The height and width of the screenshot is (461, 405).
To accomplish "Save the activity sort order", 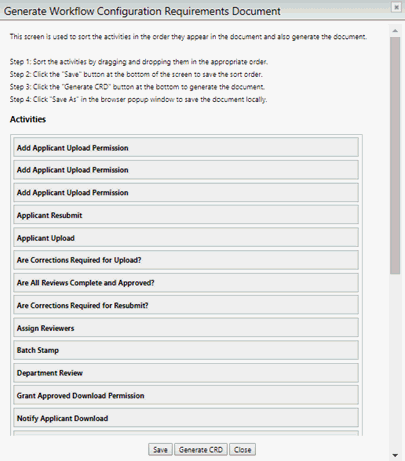I will point(160,449).
